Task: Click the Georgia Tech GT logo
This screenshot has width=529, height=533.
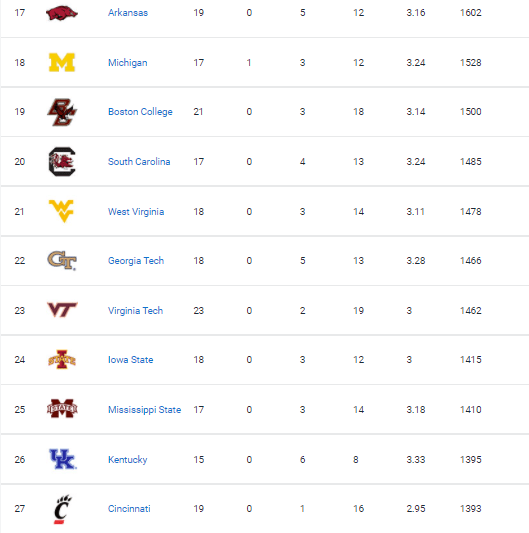Action: (x=62, y=261)
